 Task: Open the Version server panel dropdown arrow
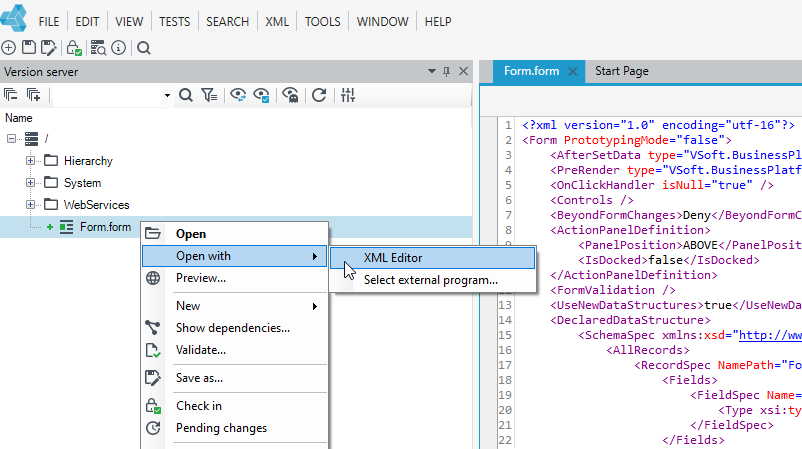(x=432, y=72)
